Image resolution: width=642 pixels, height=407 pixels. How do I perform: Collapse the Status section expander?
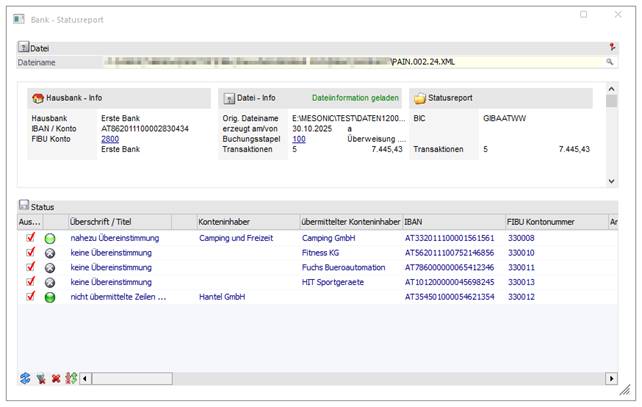pyautogui.click(x=24, y=205)
